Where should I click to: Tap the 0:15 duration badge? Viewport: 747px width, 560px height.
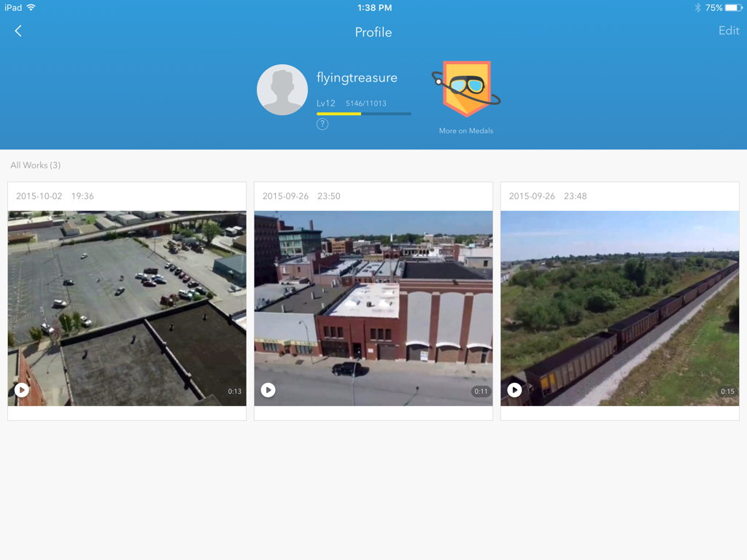[727, 392]
